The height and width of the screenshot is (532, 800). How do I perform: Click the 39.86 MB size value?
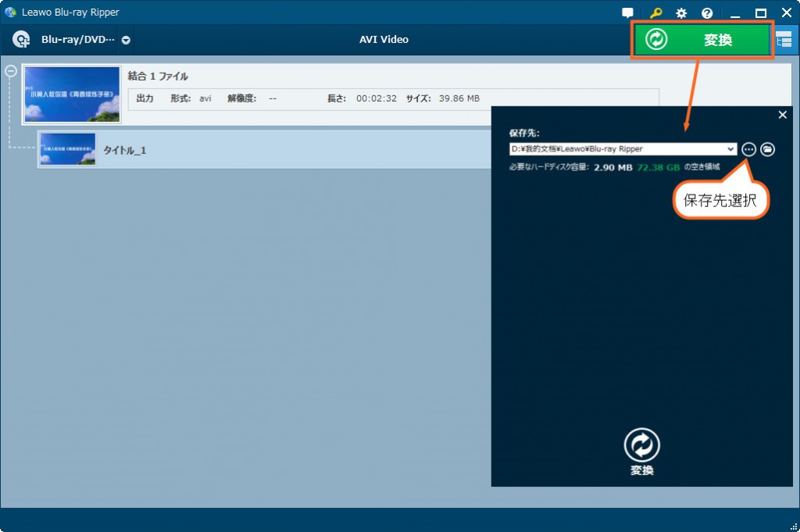(459, 98)
